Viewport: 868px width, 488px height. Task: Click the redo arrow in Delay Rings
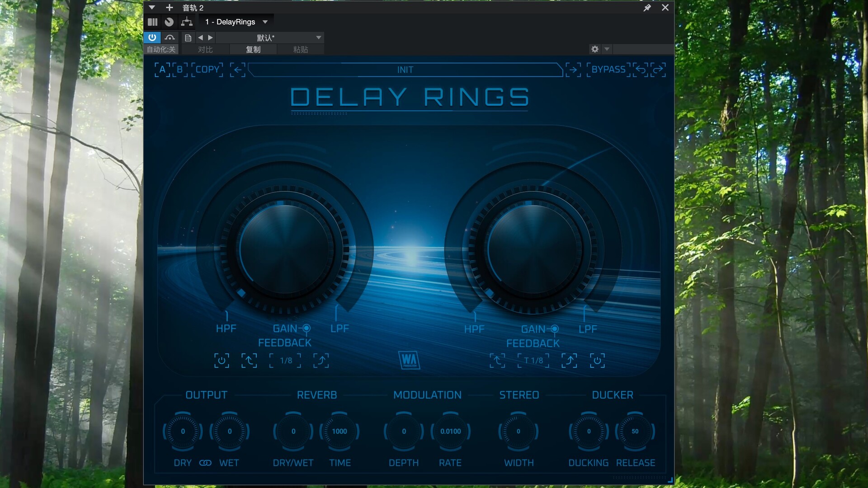pyautogui.click(x=658, y=70)
